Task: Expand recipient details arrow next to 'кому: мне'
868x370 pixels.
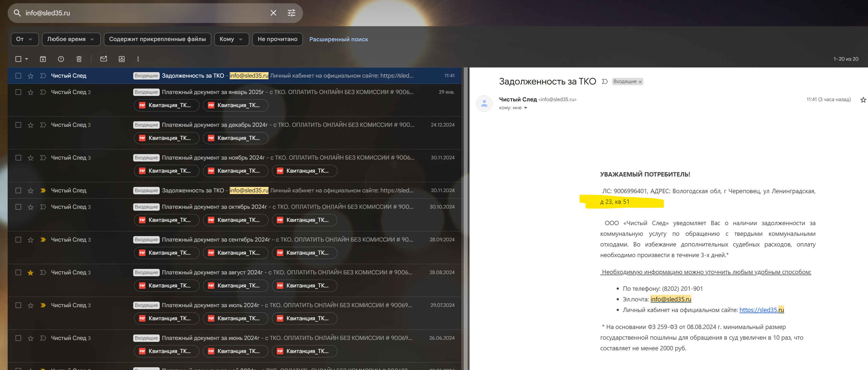Action: (x=525, y=108)
